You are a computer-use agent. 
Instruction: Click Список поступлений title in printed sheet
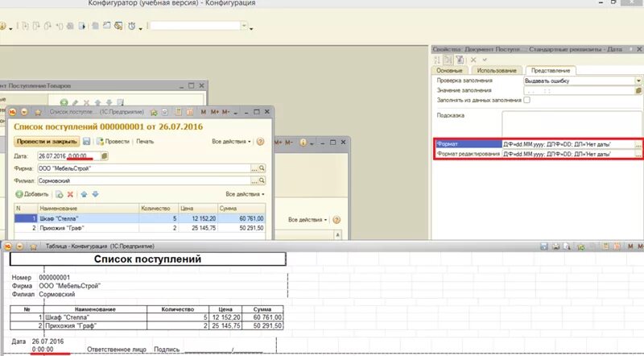point(147,259)
